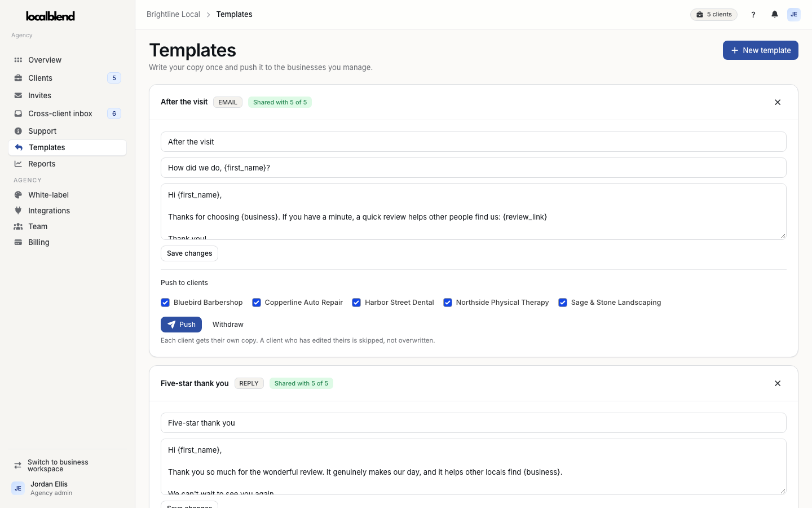812x508 pixels.
Task: Open Jordan Ellis account profile in sidebar
Action: [x=67, y=488]
